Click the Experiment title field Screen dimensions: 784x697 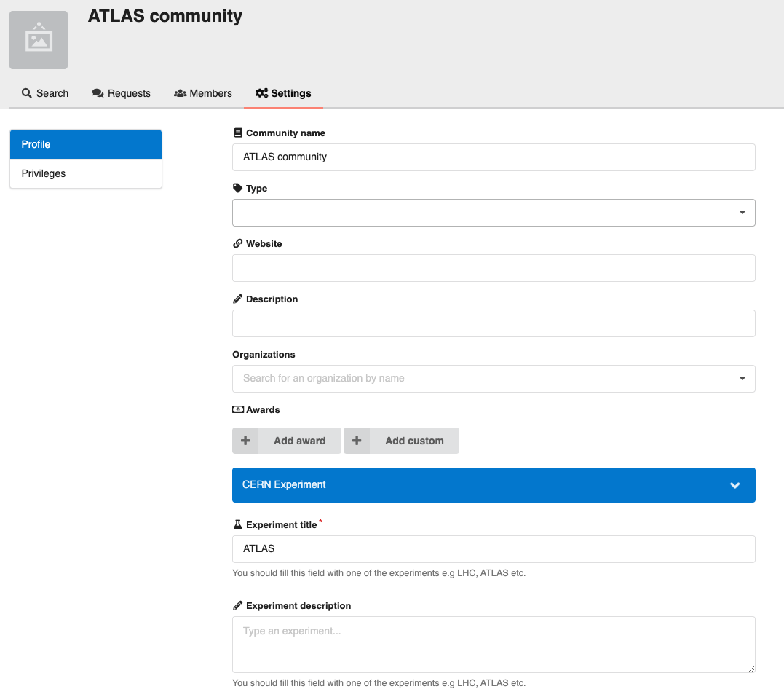pyautogui.click(x=494, y=549)
